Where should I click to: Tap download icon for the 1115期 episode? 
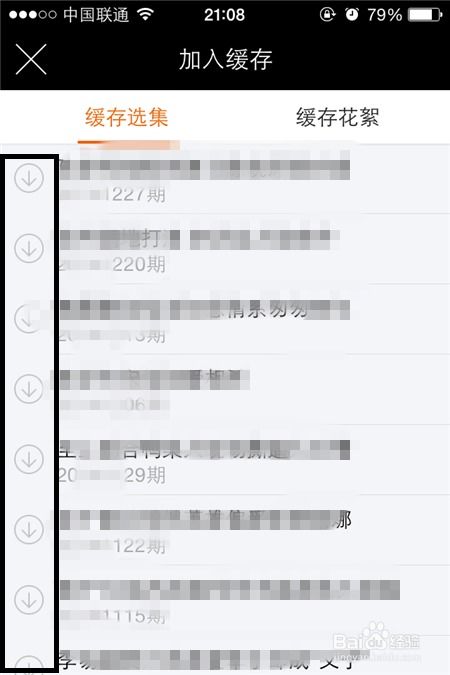point(29,600)
